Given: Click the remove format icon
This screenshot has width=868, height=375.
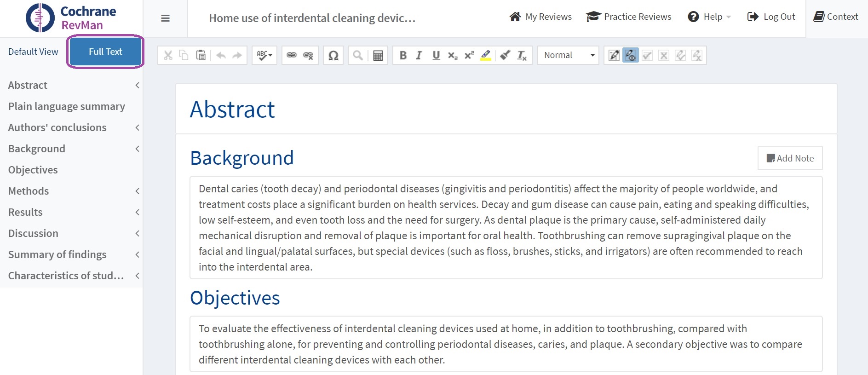Looking at the screenshot, I should pyautogui.click(x=522, y=56).
